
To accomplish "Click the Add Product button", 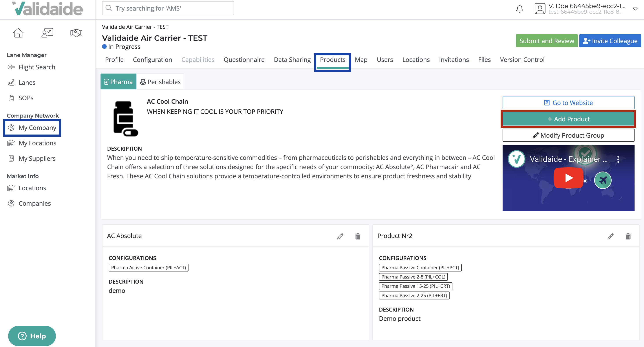I will coord(568,119).
